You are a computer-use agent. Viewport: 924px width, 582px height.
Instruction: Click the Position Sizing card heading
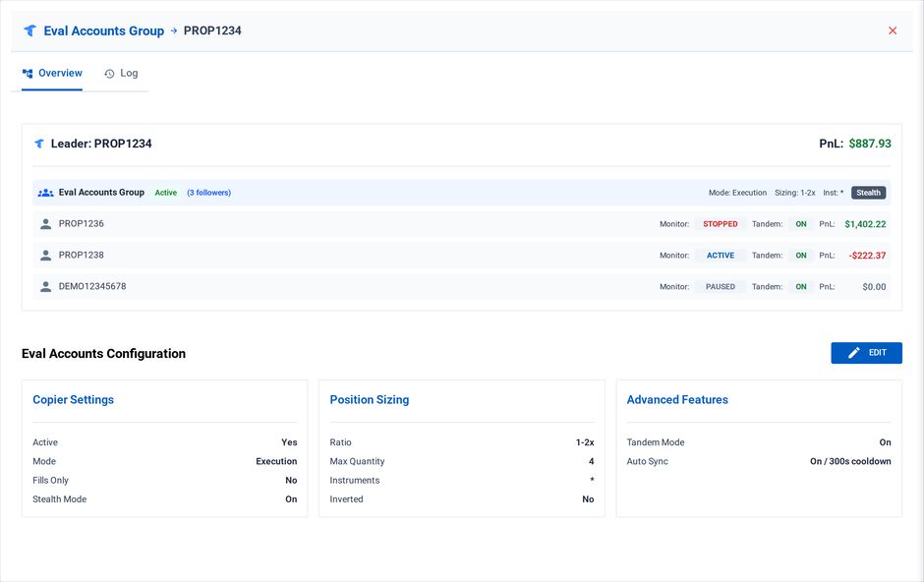[370, 399]
